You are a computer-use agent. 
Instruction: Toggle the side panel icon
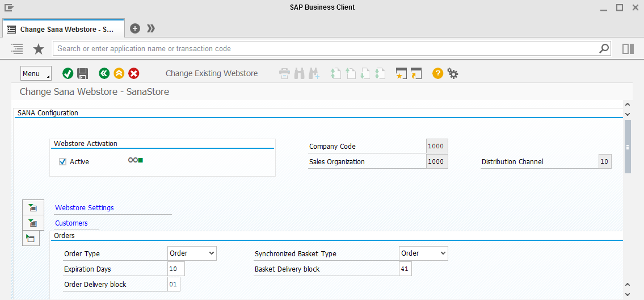(x=628, y=49)
